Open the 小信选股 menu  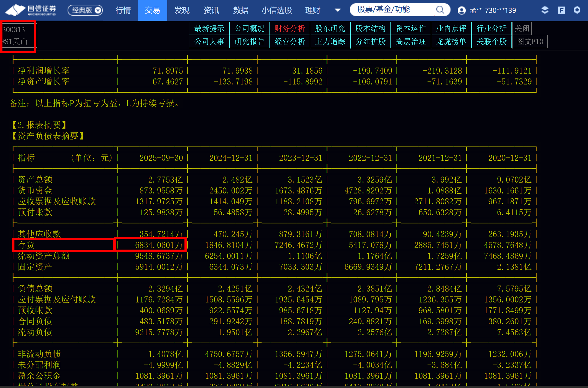click(x=277, y=10)
